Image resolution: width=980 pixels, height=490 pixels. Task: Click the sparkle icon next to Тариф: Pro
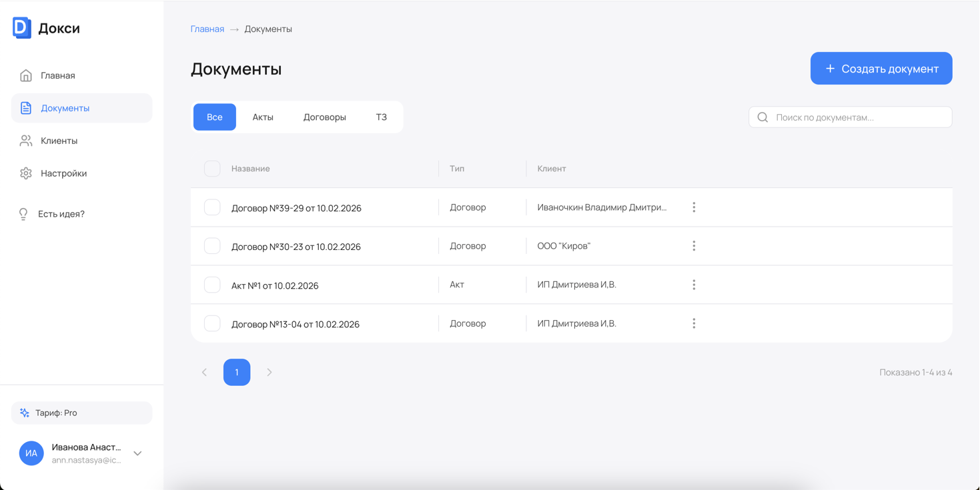(25, 413)
